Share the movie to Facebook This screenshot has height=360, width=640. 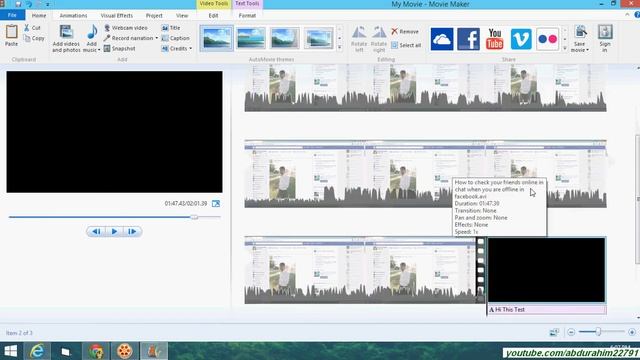468,39
